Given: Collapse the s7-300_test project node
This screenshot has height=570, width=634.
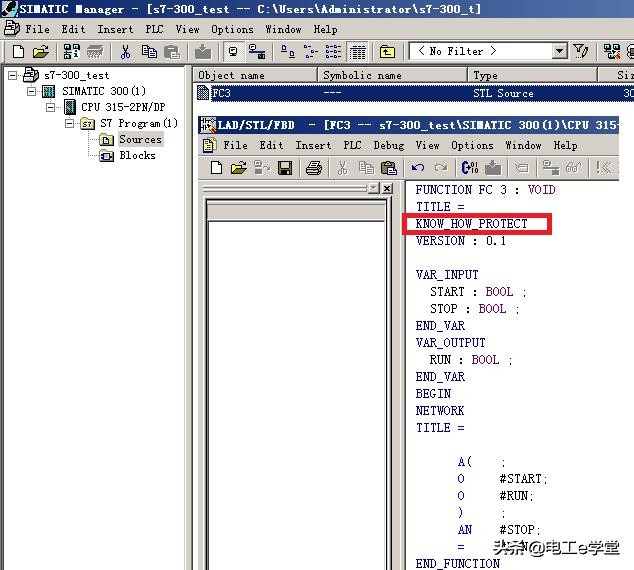Looking at the screenshot, I should click(x=13, y=75).
